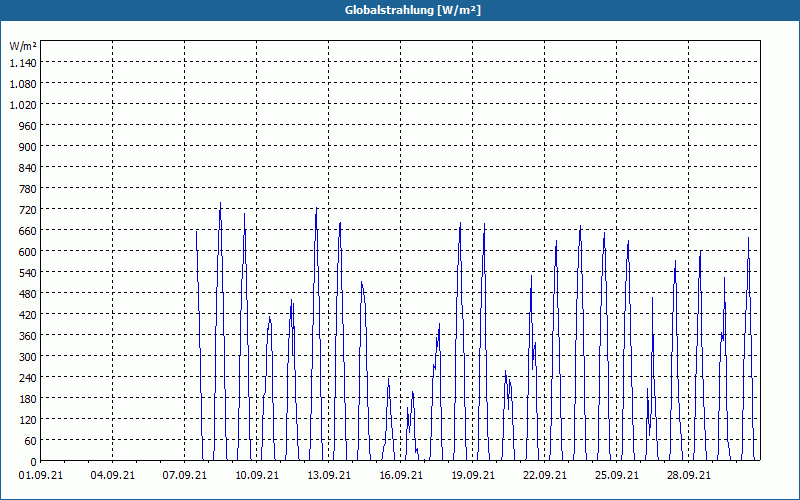
Task: Select the 360 y-axis label
Action: [x=28, y=336]
